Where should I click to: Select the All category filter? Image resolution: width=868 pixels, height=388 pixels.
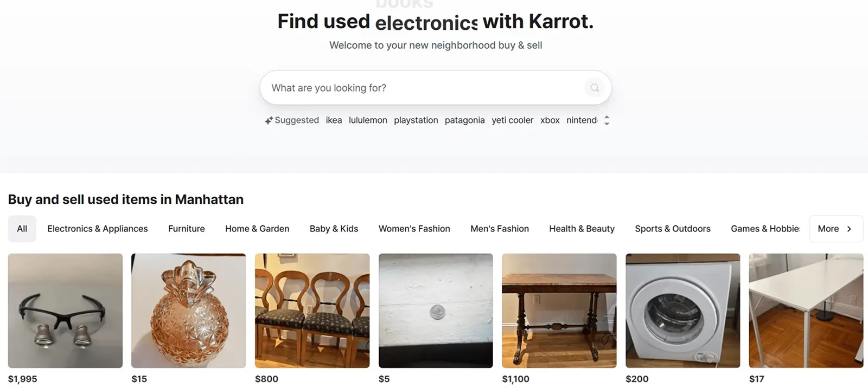[x=22, y=229]
